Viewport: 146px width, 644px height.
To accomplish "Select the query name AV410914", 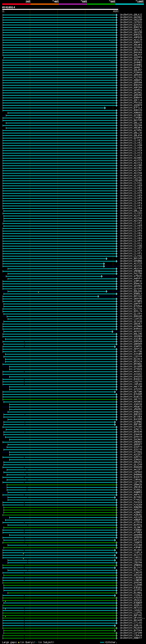I will [x=8, y=7].
